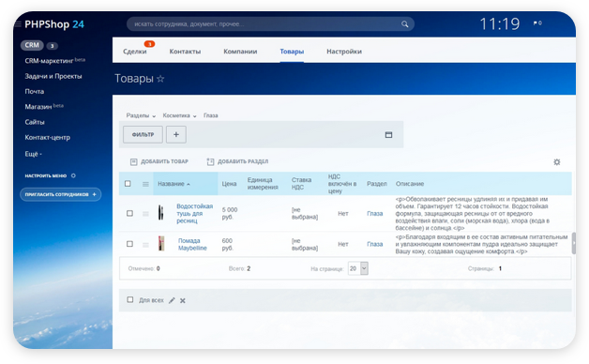
Task: Click the Ставка НДС column header
Action: [x=301, y=184]
